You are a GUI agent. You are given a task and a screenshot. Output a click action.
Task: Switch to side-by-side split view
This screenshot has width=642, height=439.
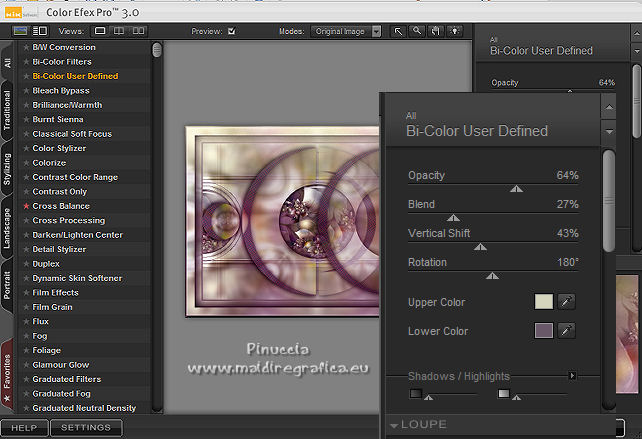[x=117, y=31]
